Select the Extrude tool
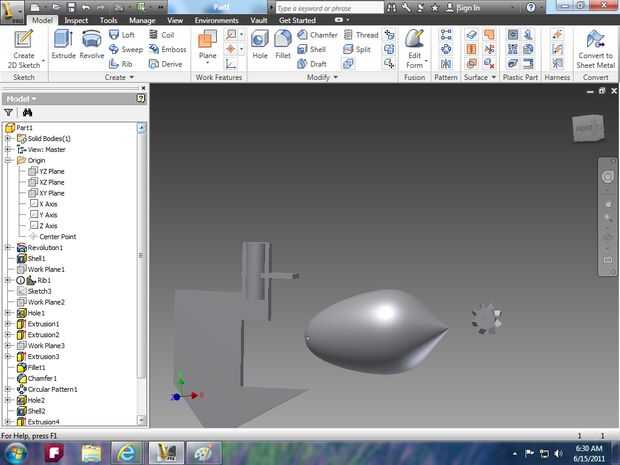Viewport: 620px width, 465px height. tap(63, 44)
